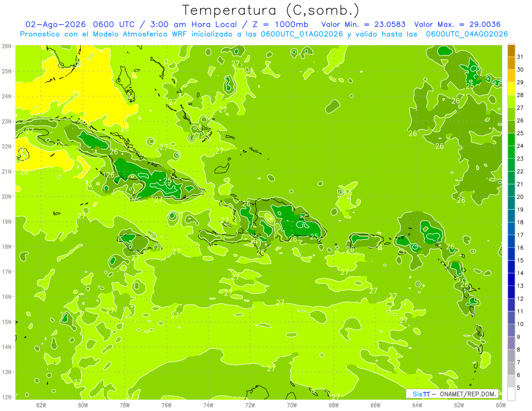Click the "10" label on the color scale
532x411 pixels.
(x=520, y=324)
